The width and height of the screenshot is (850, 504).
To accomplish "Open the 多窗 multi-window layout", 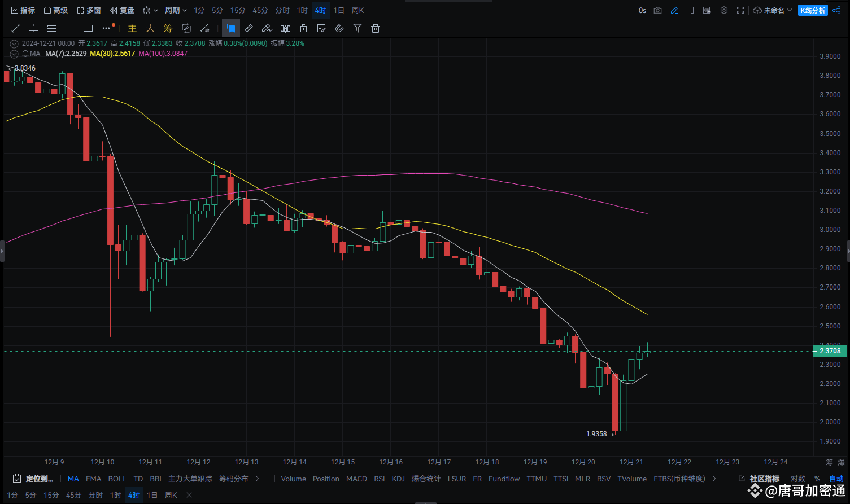I will [x=89, y=10].
